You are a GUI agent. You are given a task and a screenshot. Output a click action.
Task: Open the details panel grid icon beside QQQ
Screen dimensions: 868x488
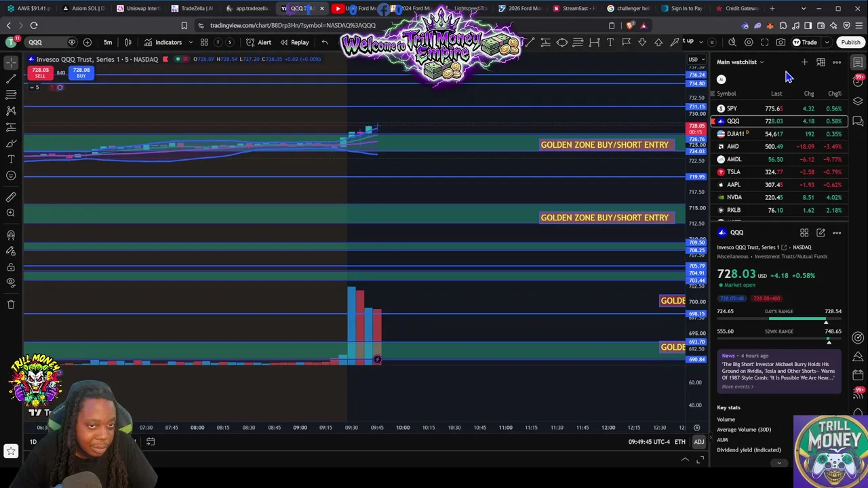[x=804, y=232]
